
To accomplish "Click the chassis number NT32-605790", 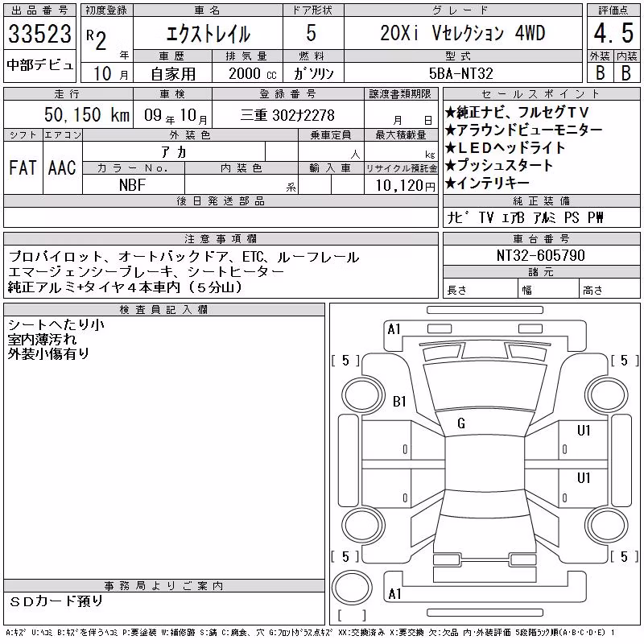I will point(540,255).
